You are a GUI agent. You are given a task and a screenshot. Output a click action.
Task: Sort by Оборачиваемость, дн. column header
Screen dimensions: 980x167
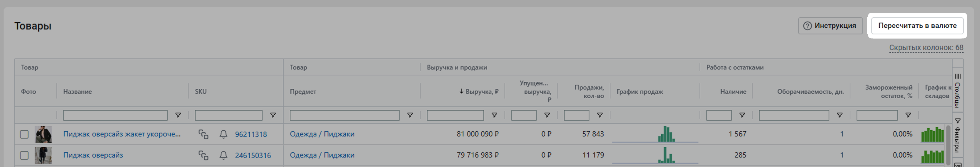[x=810, y=91]
